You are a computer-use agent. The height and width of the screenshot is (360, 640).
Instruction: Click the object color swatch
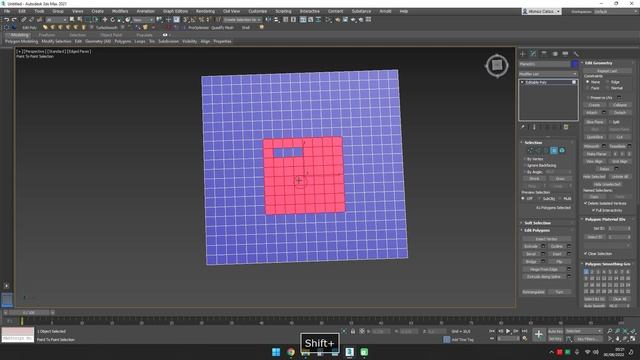pyautogui.click(x=575, y=64)
